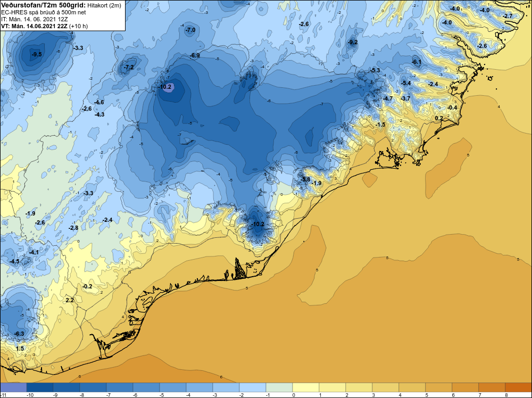Click legend swatch between -10 and -9
The width and height of the screenshot is (532, 398).
(40, 387)
